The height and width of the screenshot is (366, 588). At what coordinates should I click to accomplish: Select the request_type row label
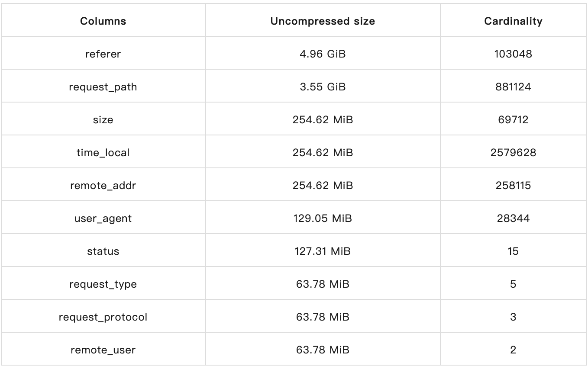point(103,284)
